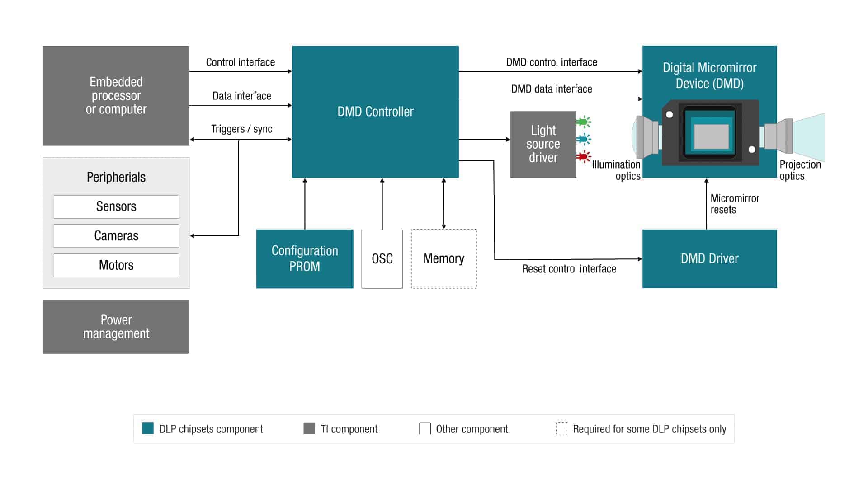Viewport: 868px width, 488px height.
Task: Select the Configuration PROM block
Action: [305, 259]
